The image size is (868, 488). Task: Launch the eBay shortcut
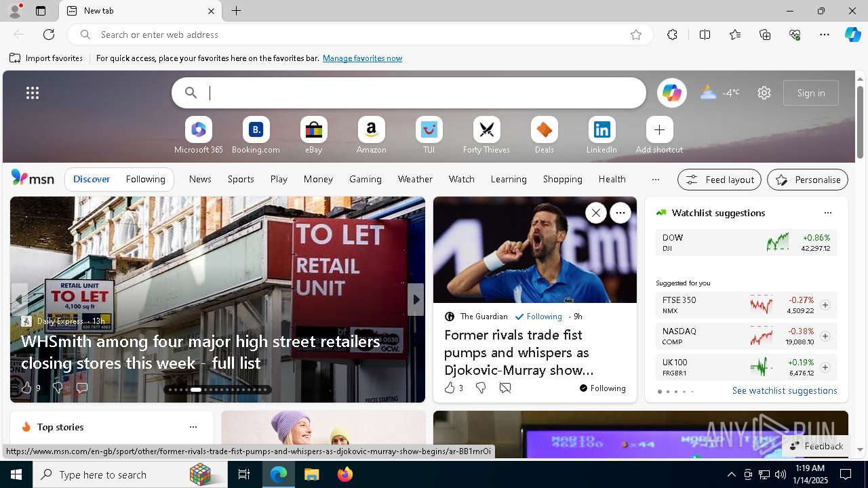coord(313,136)
